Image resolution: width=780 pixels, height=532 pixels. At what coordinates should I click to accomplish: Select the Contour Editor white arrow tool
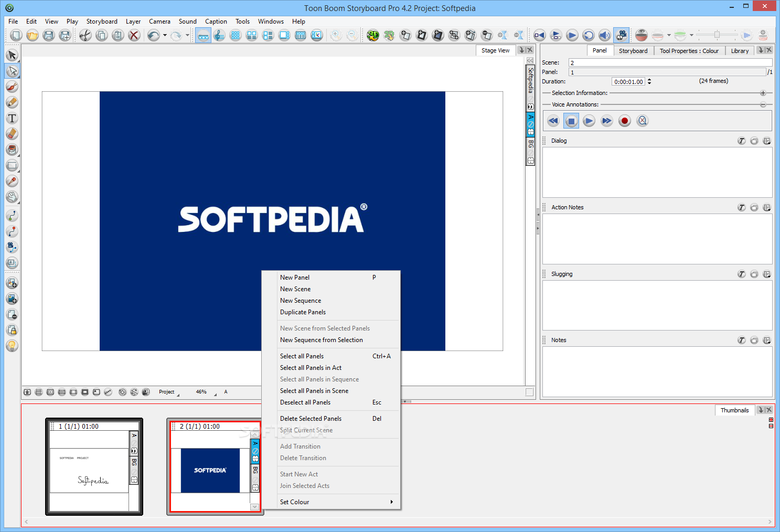point(12,71)
